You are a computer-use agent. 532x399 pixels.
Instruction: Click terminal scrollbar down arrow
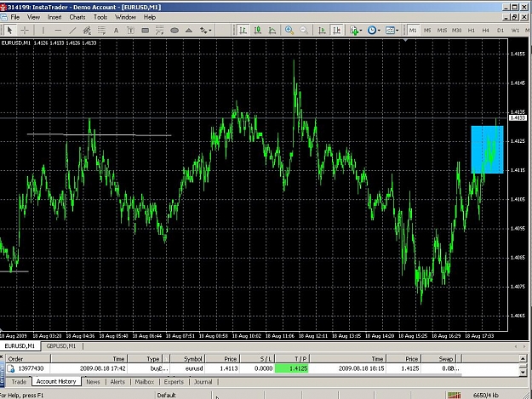pyautogui.click(x=523, y=373)
